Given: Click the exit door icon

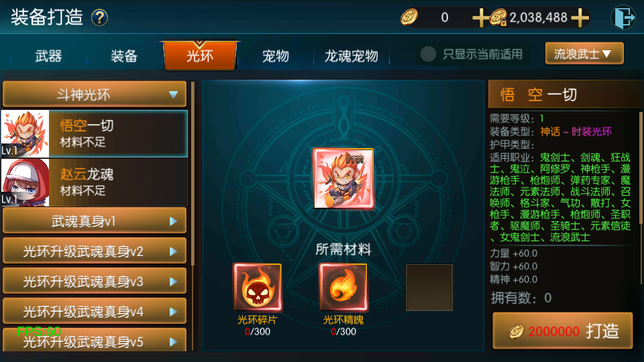Looking at the screenshot, I should click(623, 17).
